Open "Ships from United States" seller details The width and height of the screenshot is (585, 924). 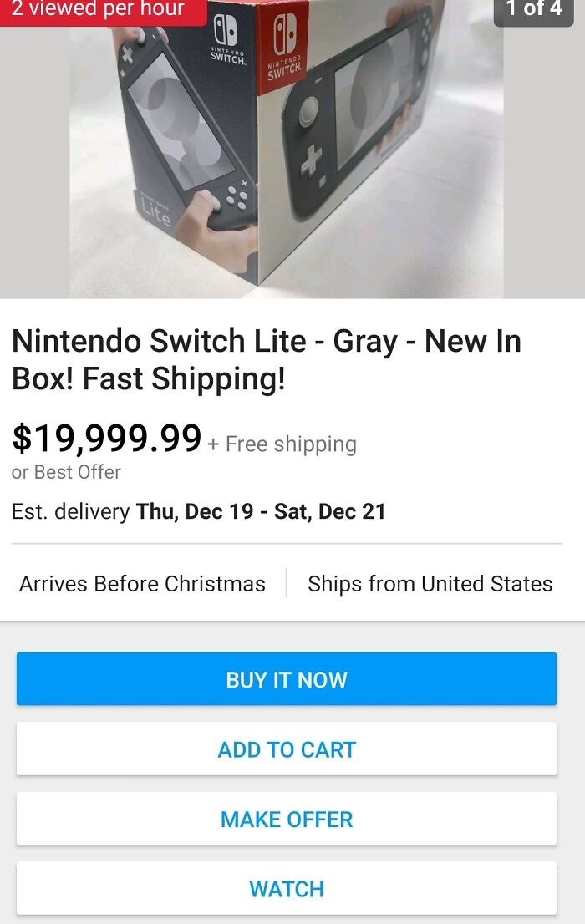(x=430, y=583)
